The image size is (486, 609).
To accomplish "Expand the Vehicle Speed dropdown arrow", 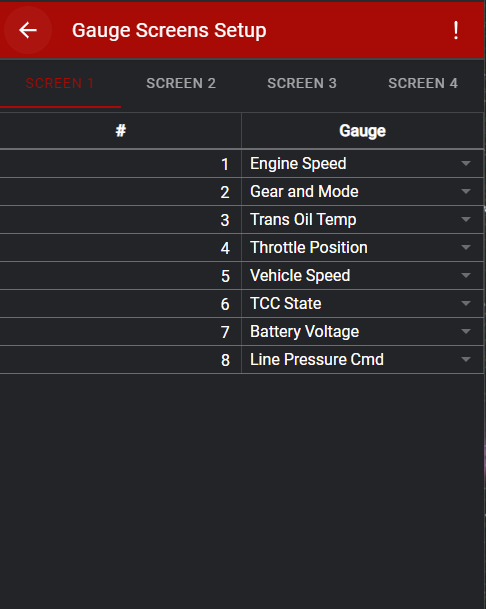I will tap(466, 275).
